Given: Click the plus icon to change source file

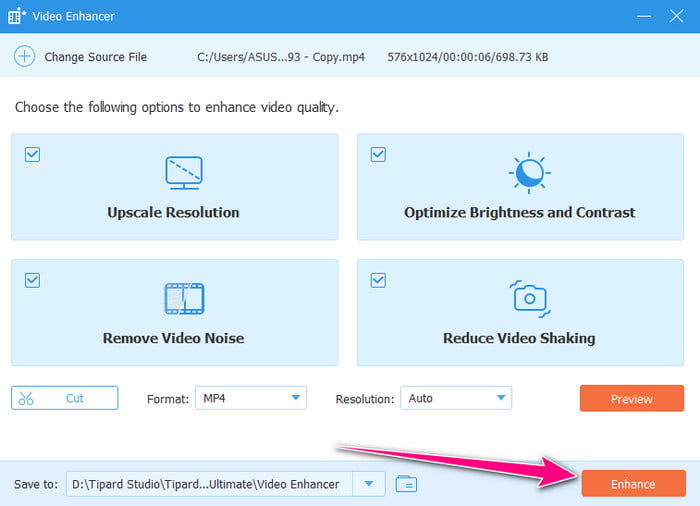Looking at the screenshot, I should (24, 57).
